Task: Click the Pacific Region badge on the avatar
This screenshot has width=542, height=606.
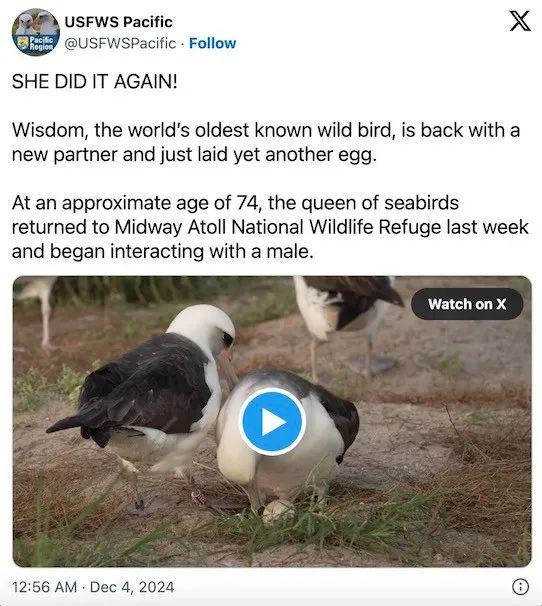Action: [x=36, y=43]
